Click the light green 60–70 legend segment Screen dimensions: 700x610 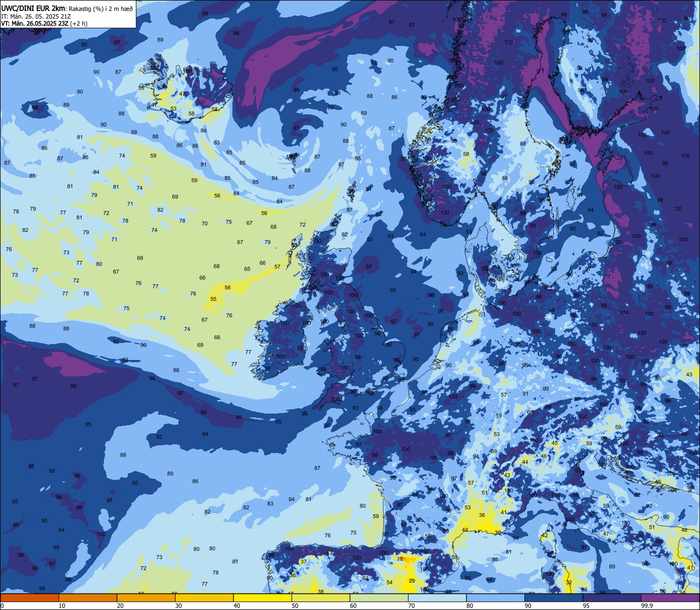click(x=379, y=597)
